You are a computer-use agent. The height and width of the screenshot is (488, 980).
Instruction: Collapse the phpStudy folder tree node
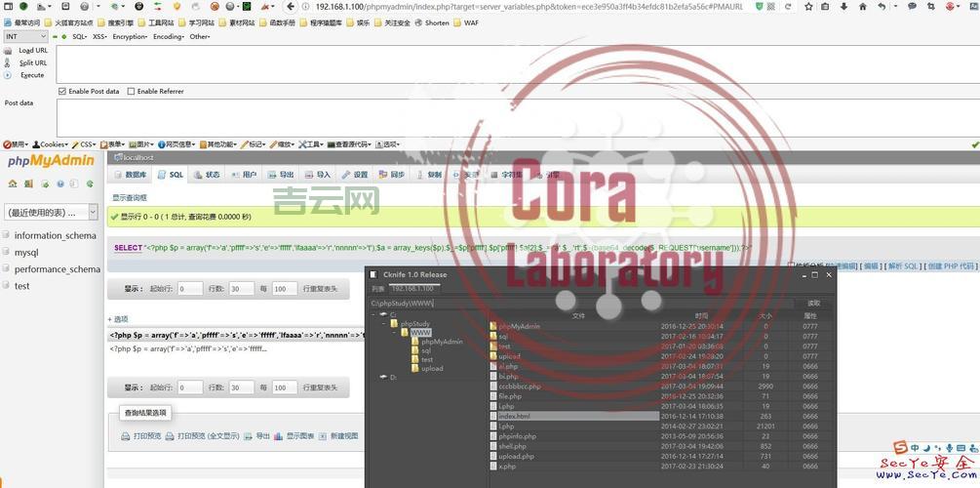point(383,323)
